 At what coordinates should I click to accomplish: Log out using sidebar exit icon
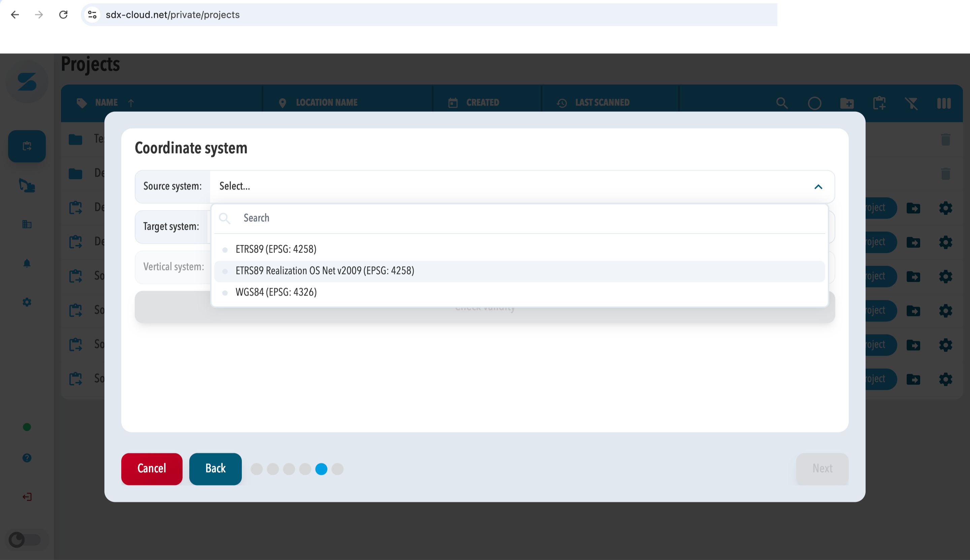[27, 497]
